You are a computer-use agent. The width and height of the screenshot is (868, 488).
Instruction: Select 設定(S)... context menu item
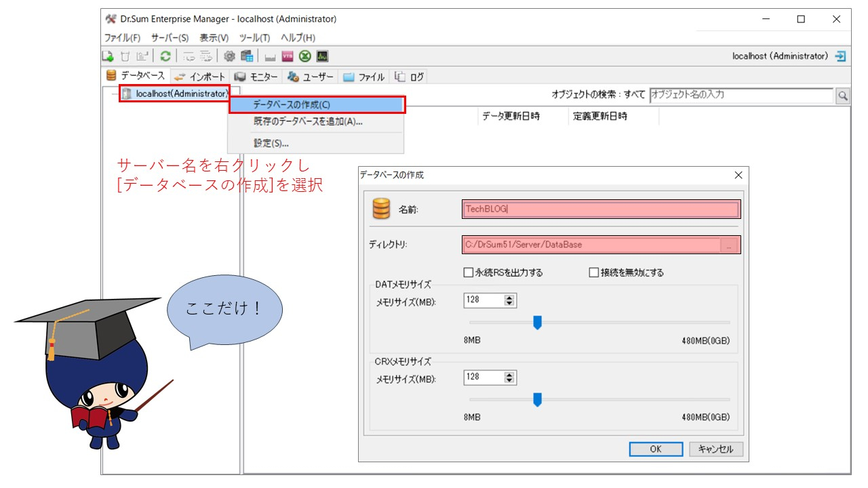pos(317,143)
